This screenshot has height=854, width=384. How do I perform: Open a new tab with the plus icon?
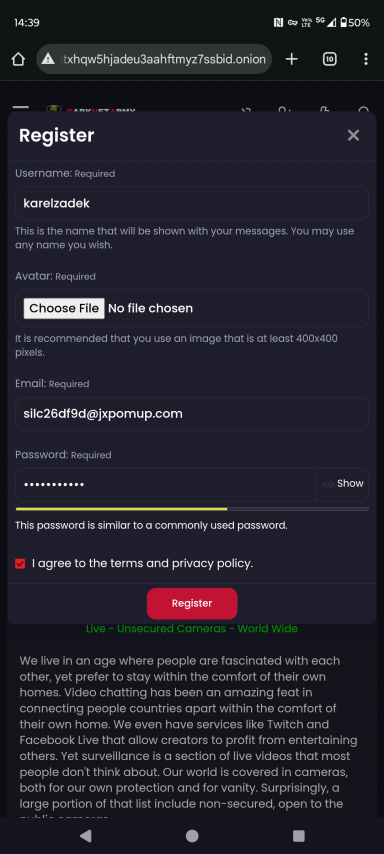292,59
